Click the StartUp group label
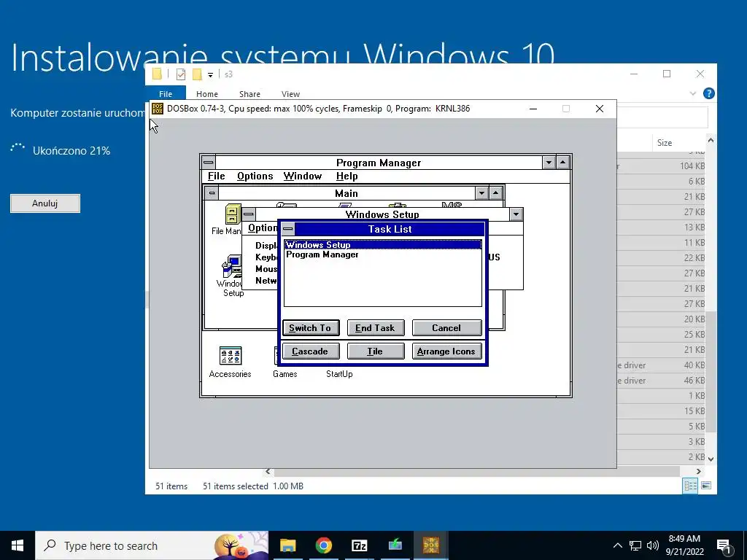This screenshot has height=560, width=747. [x=339, y=374]
